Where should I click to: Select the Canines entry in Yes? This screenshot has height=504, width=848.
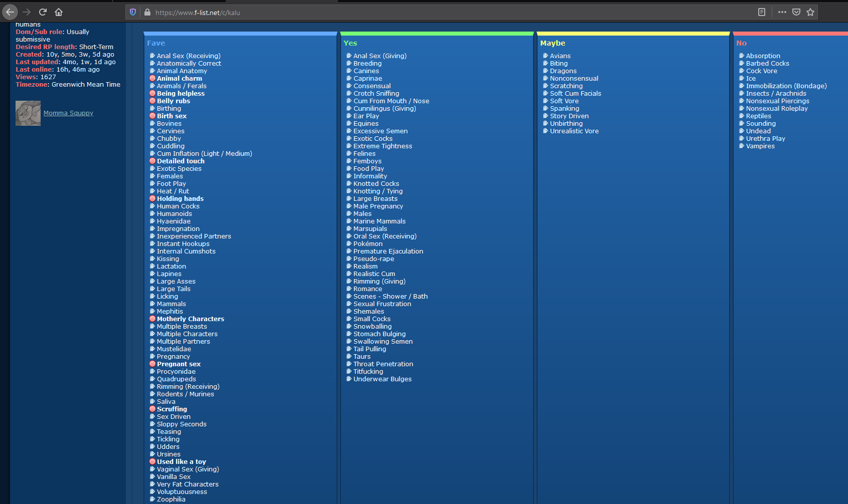(366, 71)
